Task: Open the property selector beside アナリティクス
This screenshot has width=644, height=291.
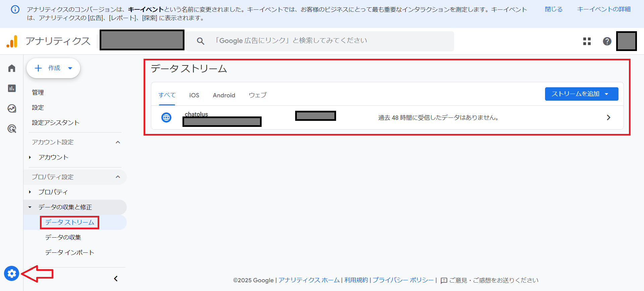Action: click(x=142, y=40)
